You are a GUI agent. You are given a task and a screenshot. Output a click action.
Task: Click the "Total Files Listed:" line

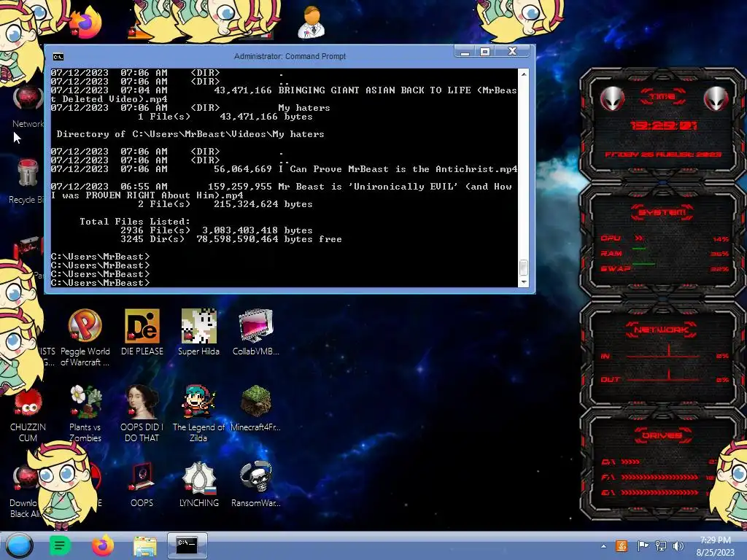[x=135, y=222]
